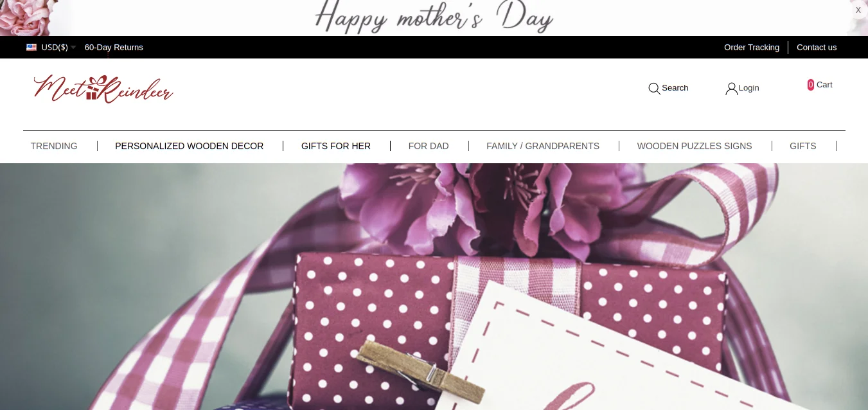Close the Happy Mother's Day banner

click(858, 10)
